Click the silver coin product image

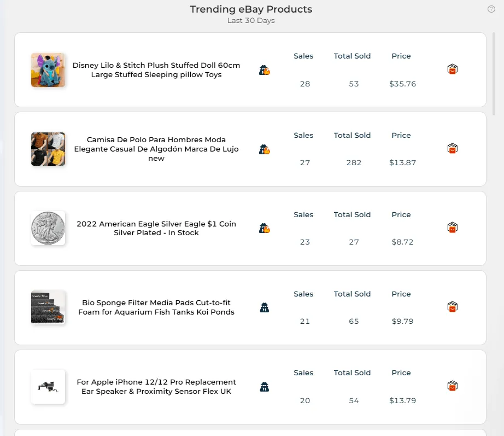tap(48, 228)
